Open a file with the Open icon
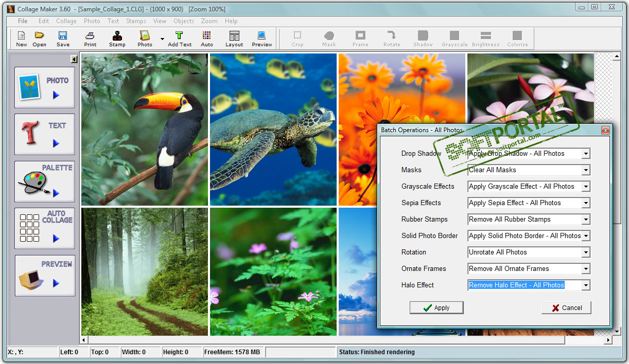The image size is (629, 364). pyautogui.click(x=40, y=39)
